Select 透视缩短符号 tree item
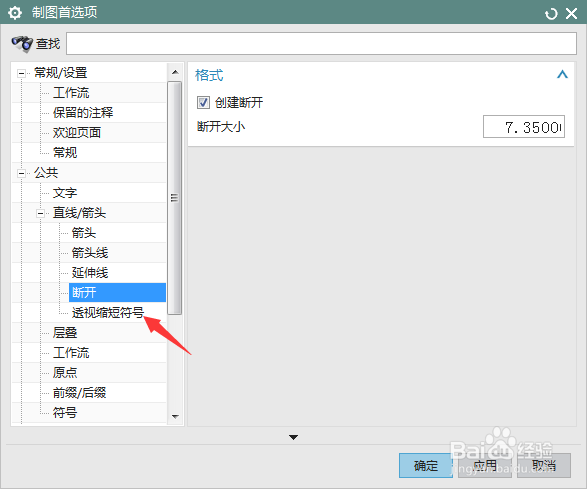Screen dimensions: 587x489 (108, 313)
